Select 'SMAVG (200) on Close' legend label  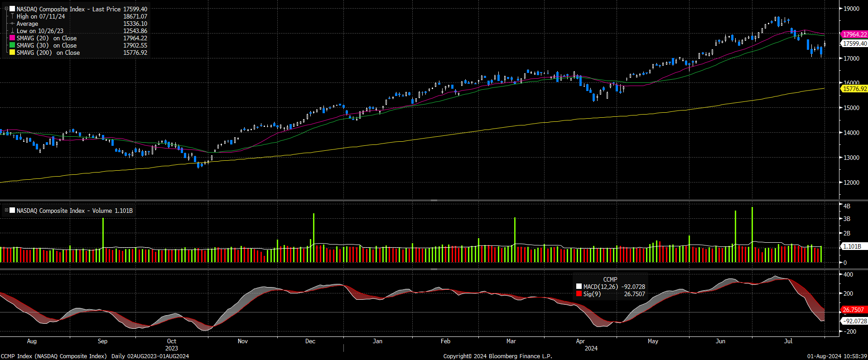point(48,53)
